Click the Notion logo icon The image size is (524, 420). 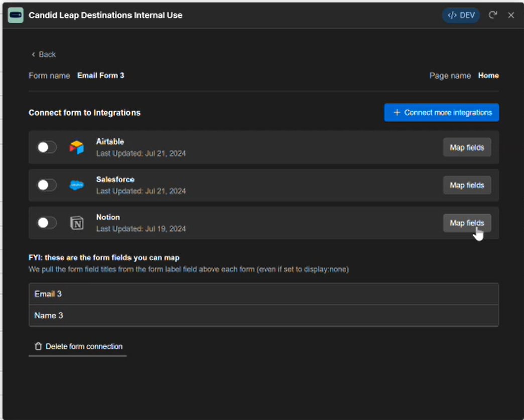coord(76,223)
